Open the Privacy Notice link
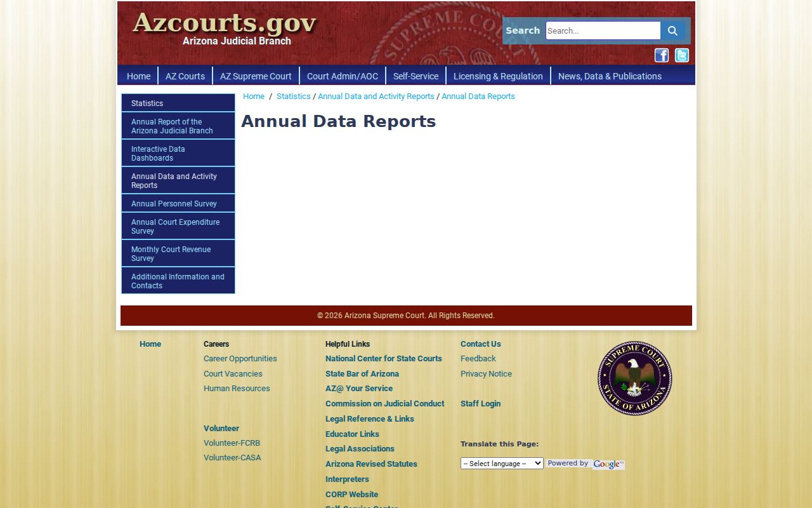 point(486,374)
